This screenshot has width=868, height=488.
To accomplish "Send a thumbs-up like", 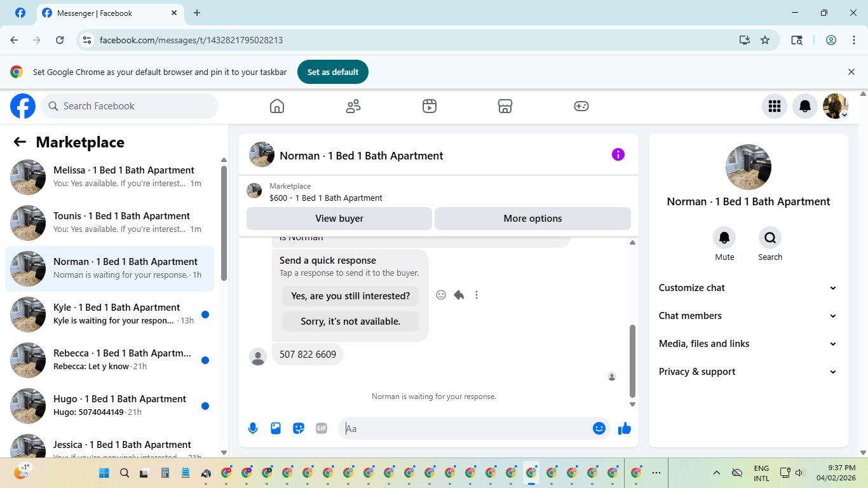I will point(625,428).
